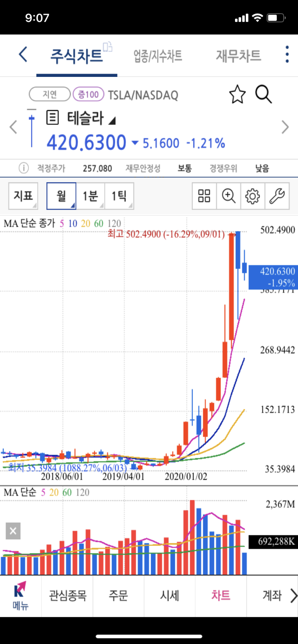This screenshot has width=298, height=644.
Task: Switch to the 주식차트 tab
Action: tap(76, 56)
